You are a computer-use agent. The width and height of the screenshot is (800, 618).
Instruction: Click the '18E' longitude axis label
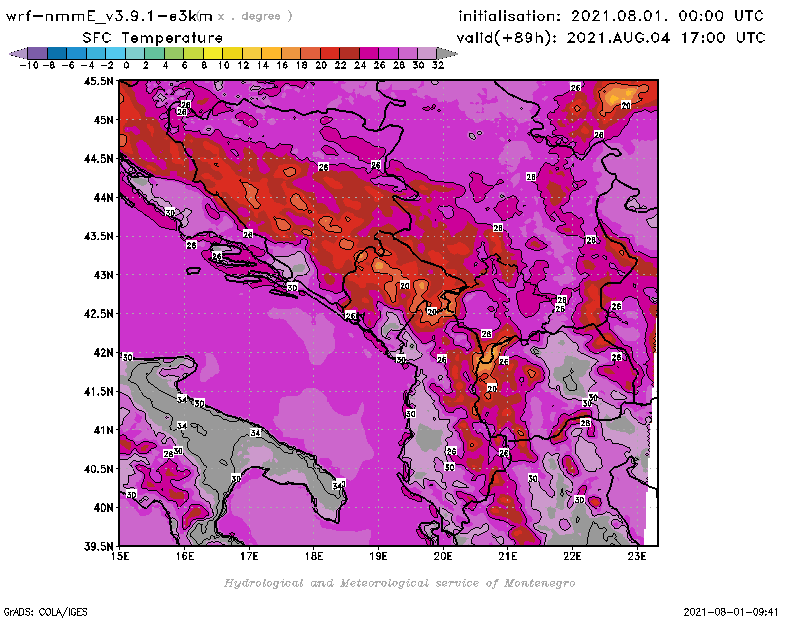[314, 556]
